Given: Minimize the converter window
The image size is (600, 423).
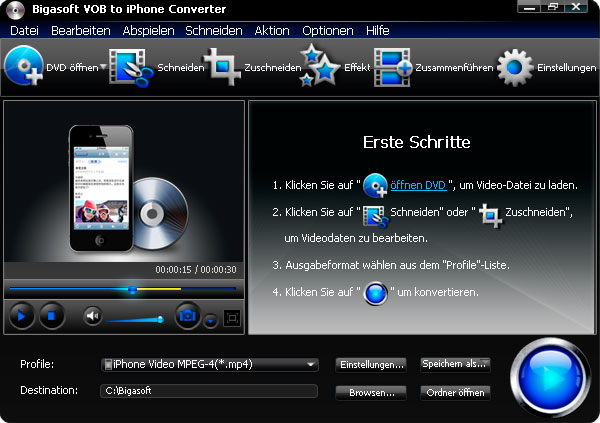Looking at the screenshot, I should pyautogui.click(x=529, y=7).
